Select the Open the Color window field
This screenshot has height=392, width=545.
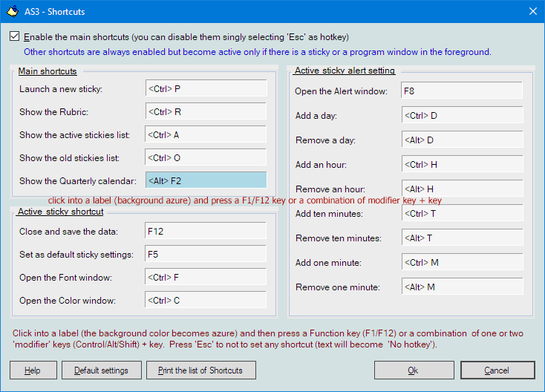[x=206, y=301]
